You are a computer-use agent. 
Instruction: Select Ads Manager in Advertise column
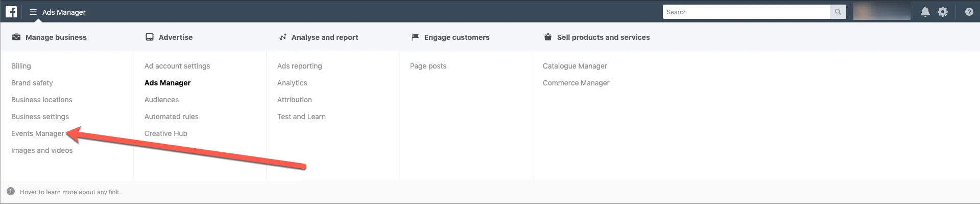click(x=168, y=83)
